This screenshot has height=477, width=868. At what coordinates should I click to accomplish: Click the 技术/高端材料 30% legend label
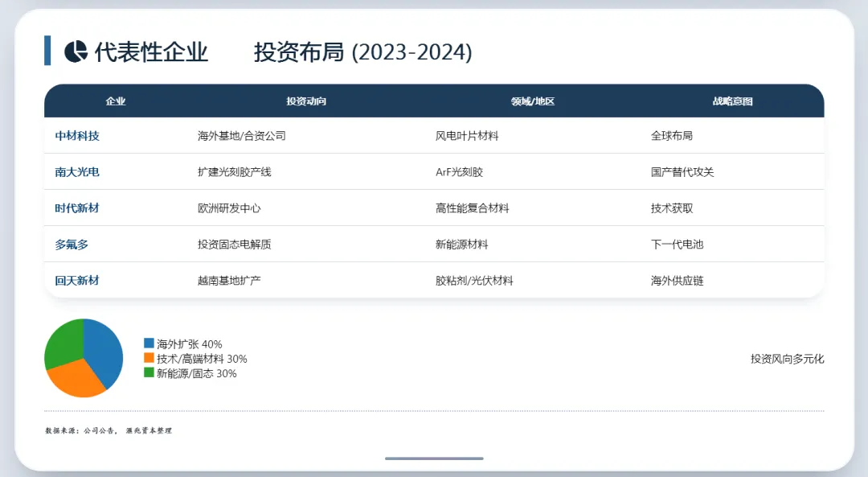click(202, 359)
